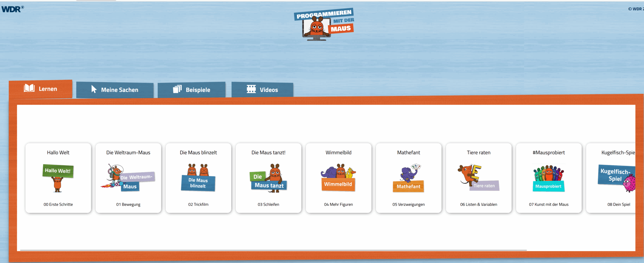The image size is (644, 263).
Task: Click the film strip icon on Videos
Action: coord(251,89)
